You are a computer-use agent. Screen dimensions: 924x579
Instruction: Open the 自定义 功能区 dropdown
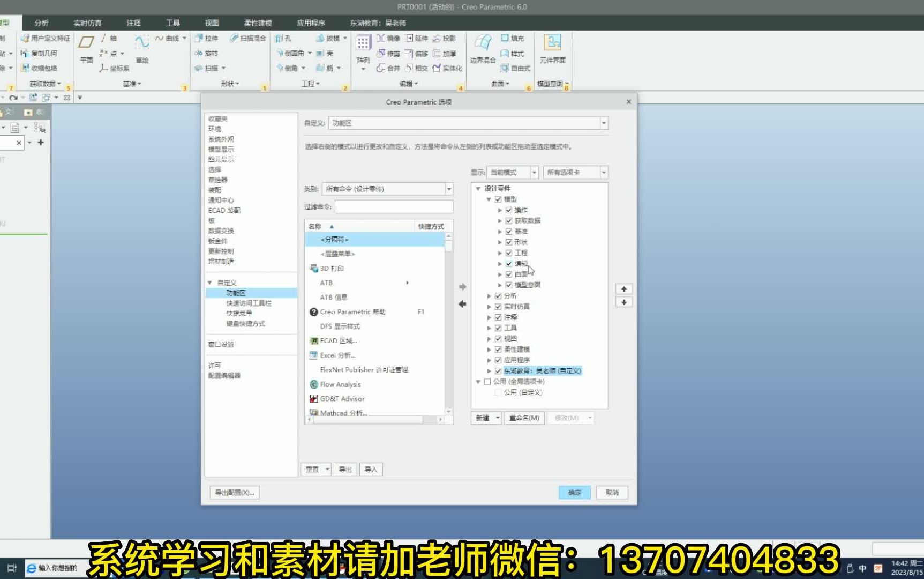click(604, 123)
